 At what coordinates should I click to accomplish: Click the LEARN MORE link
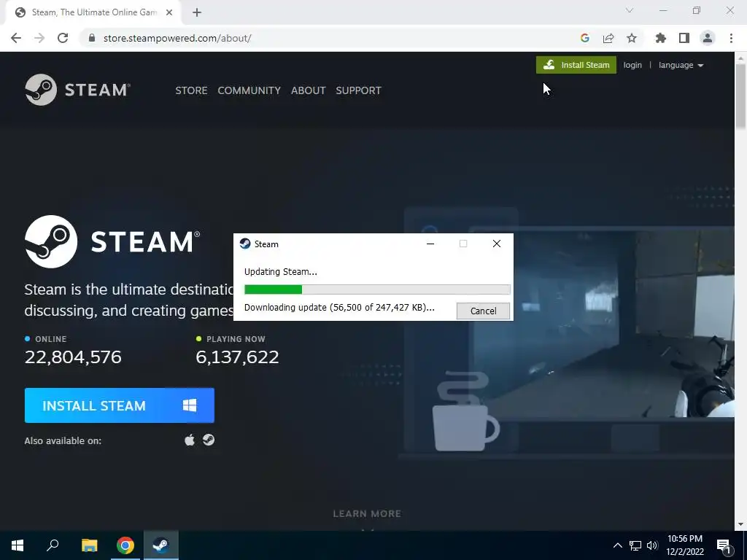tap(367, 513)
